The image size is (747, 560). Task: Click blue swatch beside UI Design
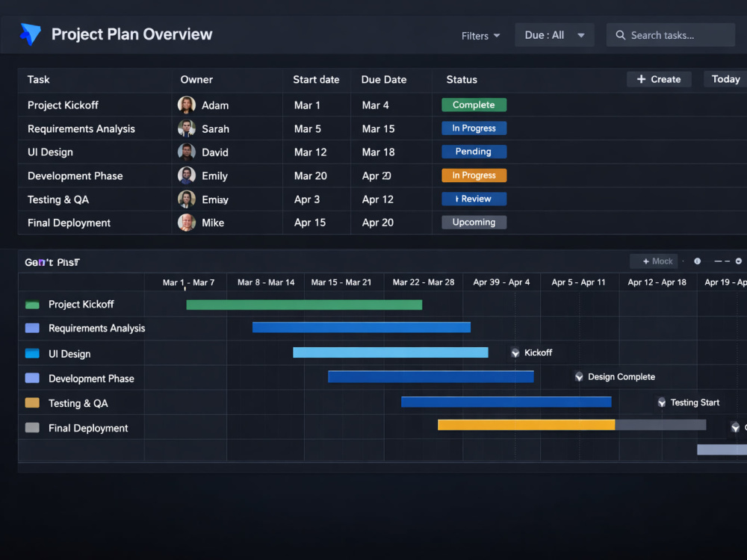click(32, 353)
